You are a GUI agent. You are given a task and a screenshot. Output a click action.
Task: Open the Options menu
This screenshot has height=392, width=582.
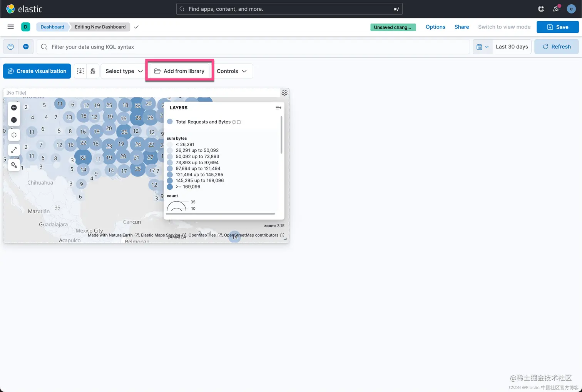[435, 27]
